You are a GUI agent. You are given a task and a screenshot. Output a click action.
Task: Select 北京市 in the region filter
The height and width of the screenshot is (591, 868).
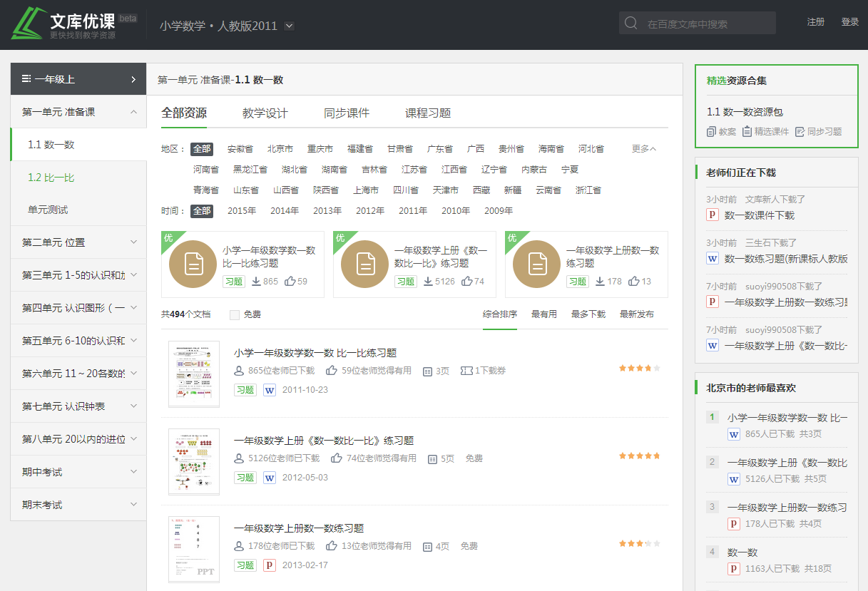pos(280,149)
